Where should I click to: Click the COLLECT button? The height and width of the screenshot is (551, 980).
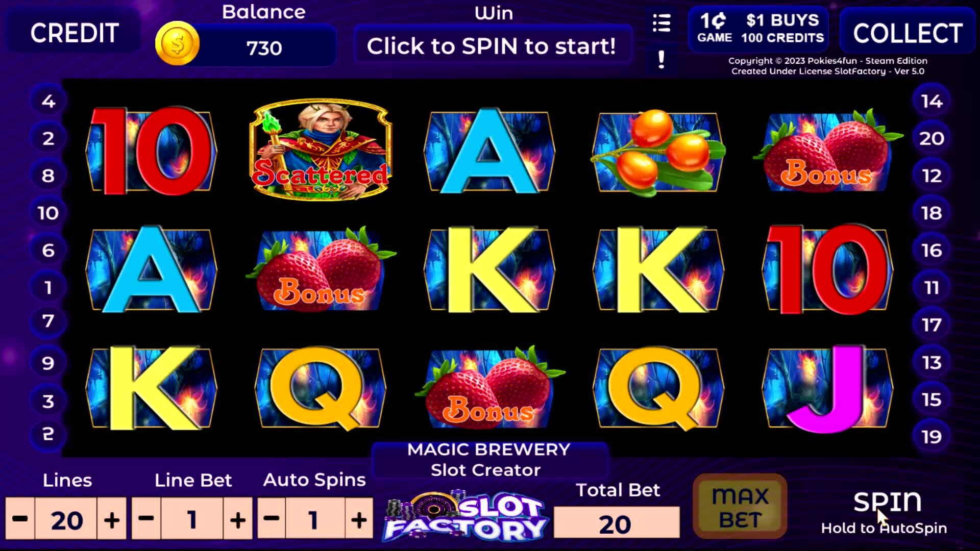pos(908,33)
